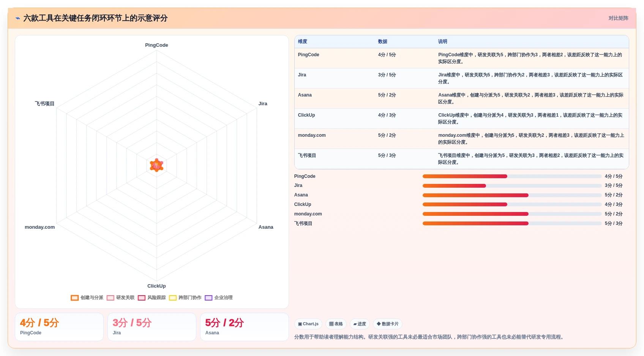Screen dimensions: 644x356
Task: Click the 5分 / 3分 cell in 飞书项目 row
Action: click(387, 155)
